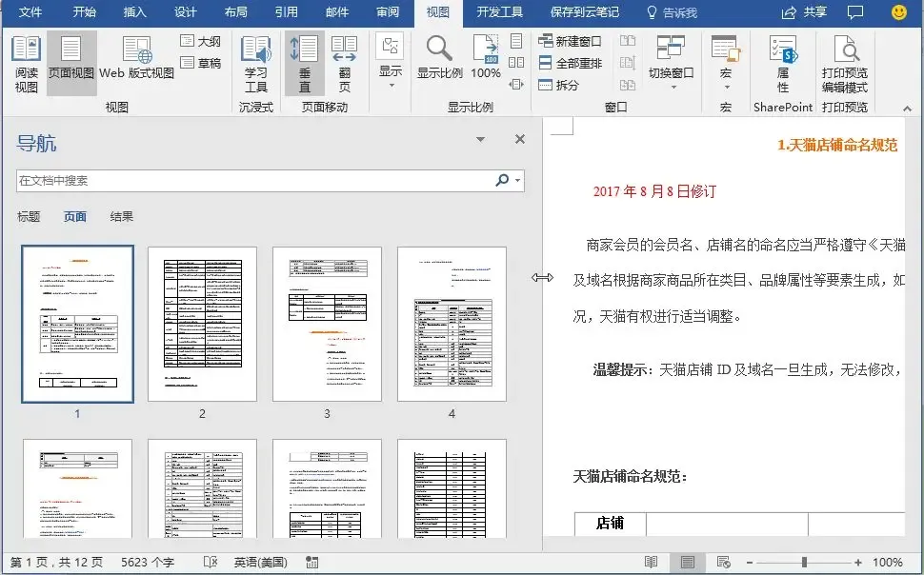This screenshot has width=924, height=575.
Task: Open the Zoom dialog (显示比例)
Action: click(x=439, y=58)
